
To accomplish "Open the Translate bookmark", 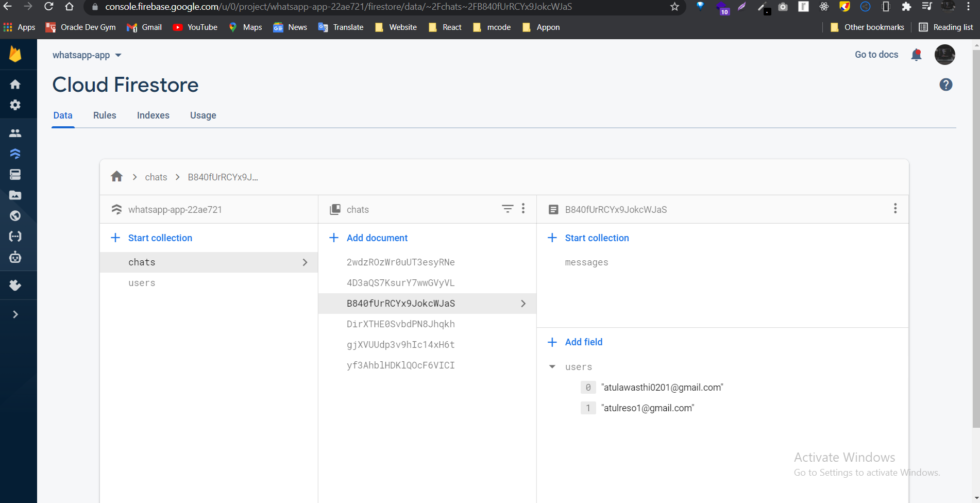I will [x=341, y=27].
